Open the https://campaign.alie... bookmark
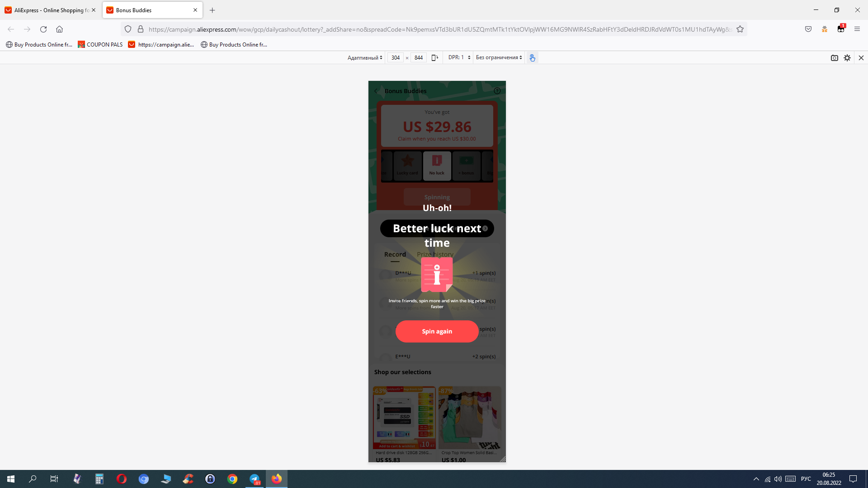 [161, 45]
